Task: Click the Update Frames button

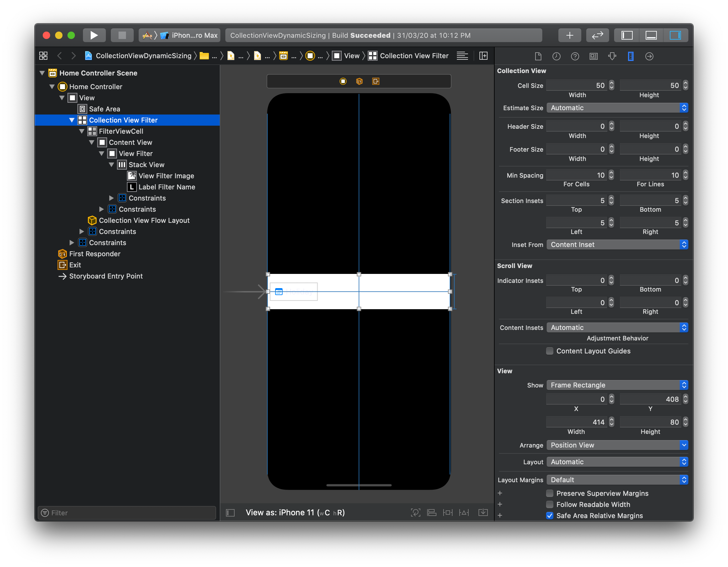Action: click(x=415, y=513)
